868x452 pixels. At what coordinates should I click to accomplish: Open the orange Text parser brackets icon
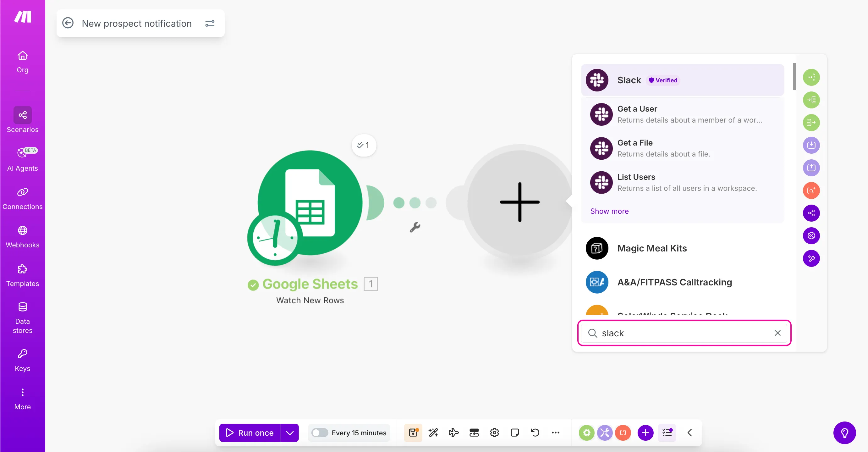click(x=623, y=433)
